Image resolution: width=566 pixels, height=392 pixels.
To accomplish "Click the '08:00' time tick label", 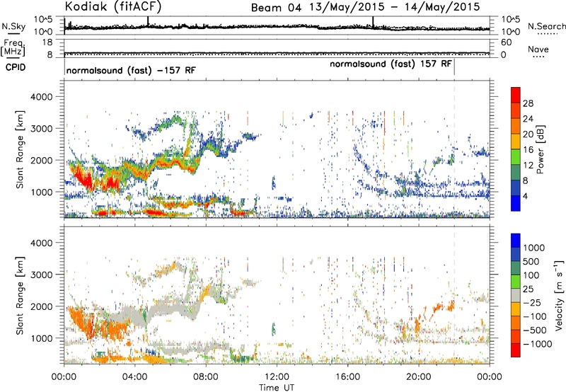I will tap(206, 377).
